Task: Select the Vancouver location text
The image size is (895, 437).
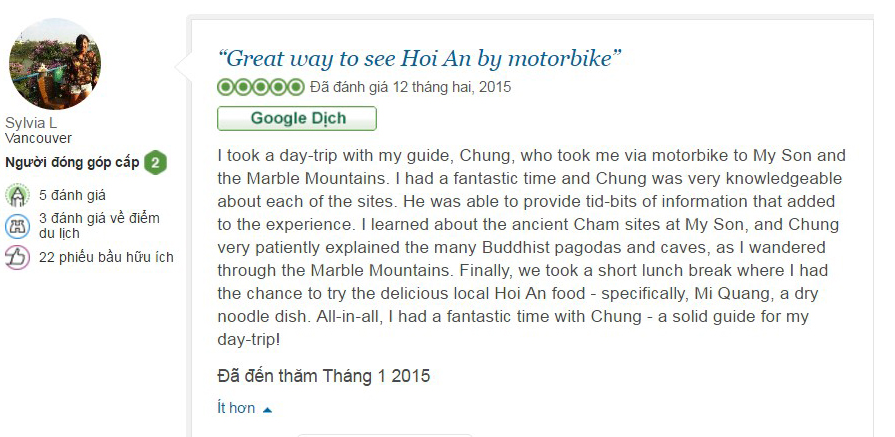Action: 38,138
